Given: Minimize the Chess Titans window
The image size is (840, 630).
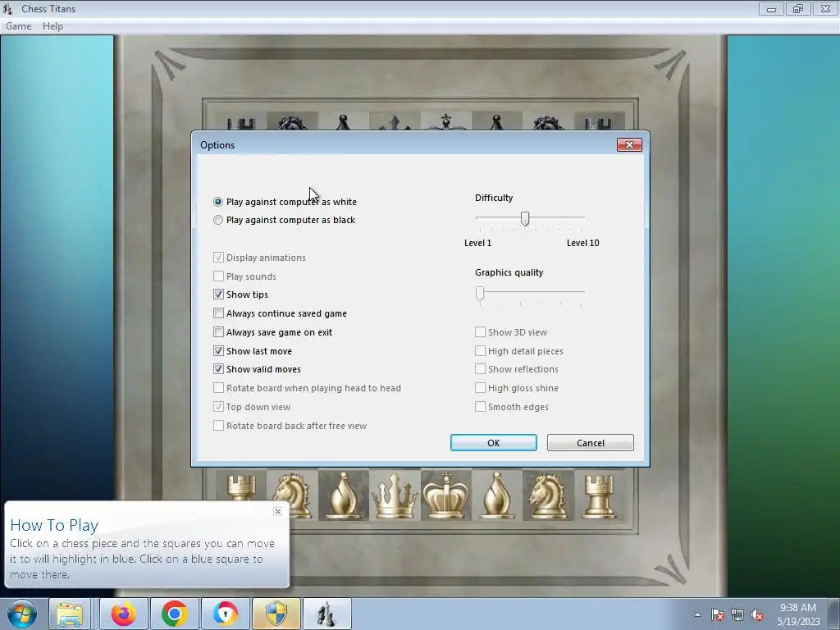Looking at the screenshot, I should click(x=771, y=8).
